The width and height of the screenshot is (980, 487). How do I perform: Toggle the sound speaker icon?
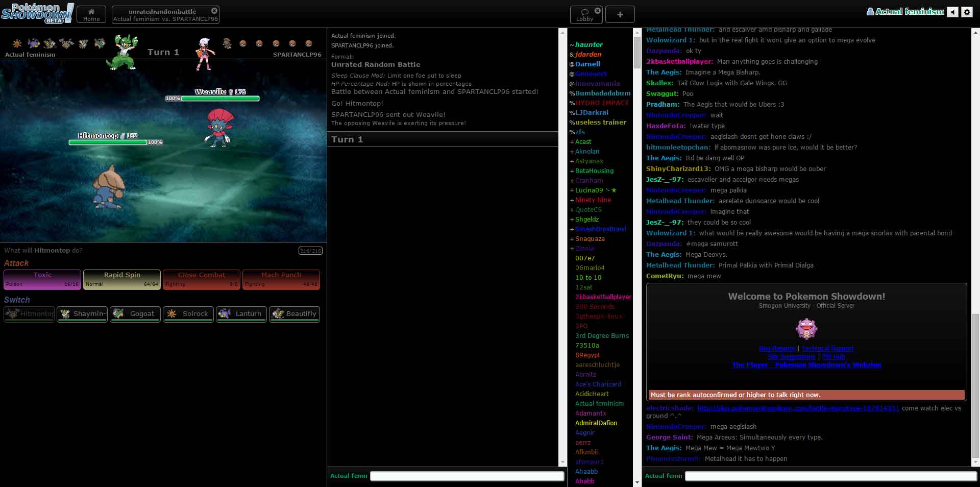[x=952, y=12]
